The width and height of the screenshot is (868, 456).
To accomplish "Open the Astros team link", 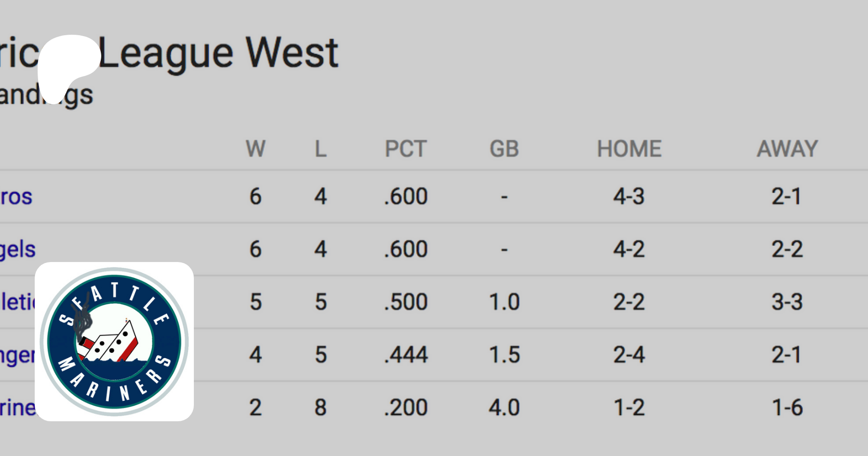I will 16,197.
